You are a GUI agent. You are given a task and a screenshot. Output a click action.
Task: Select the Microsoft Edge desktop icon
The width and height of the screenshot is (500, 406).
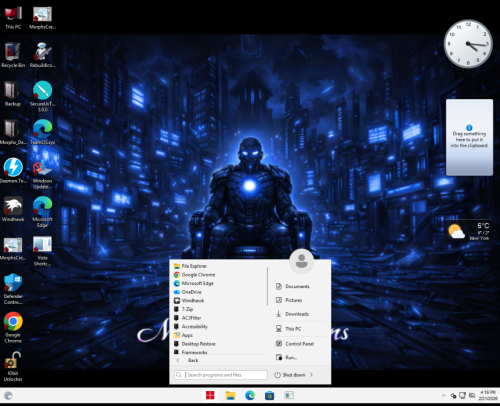[x=42, y=212]
